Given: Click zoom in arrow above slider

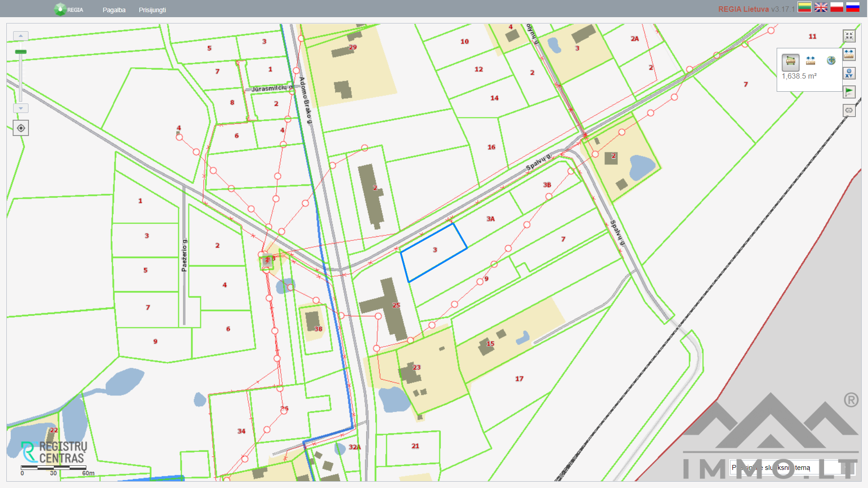Looking at the screenshot, I should pyautogui.click(x=21, y=36).
